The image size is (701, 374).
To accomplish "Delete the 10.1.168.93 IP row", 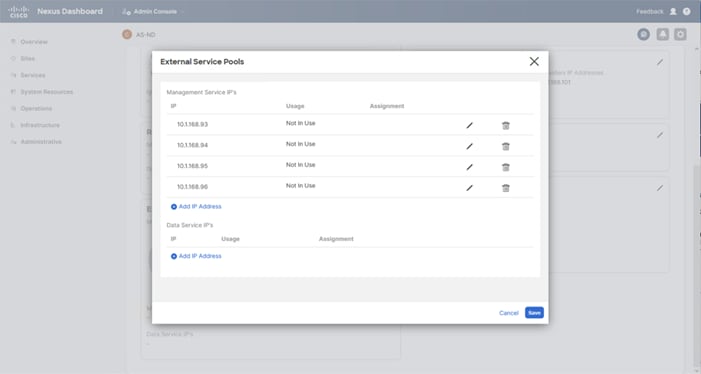I will tap(506, 126).
